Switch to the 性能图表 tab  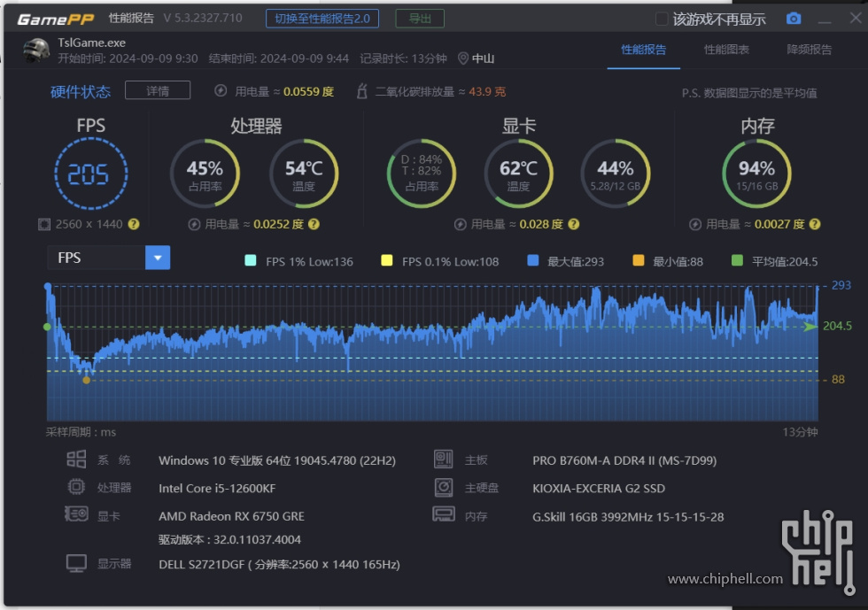tap(726, 50)
